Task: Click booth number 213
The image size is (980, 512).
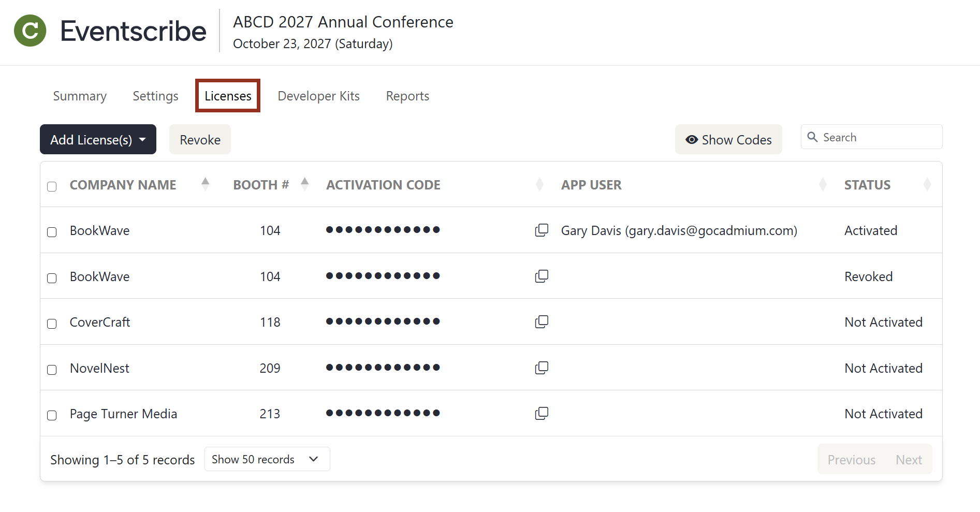Action: point(270,414)
